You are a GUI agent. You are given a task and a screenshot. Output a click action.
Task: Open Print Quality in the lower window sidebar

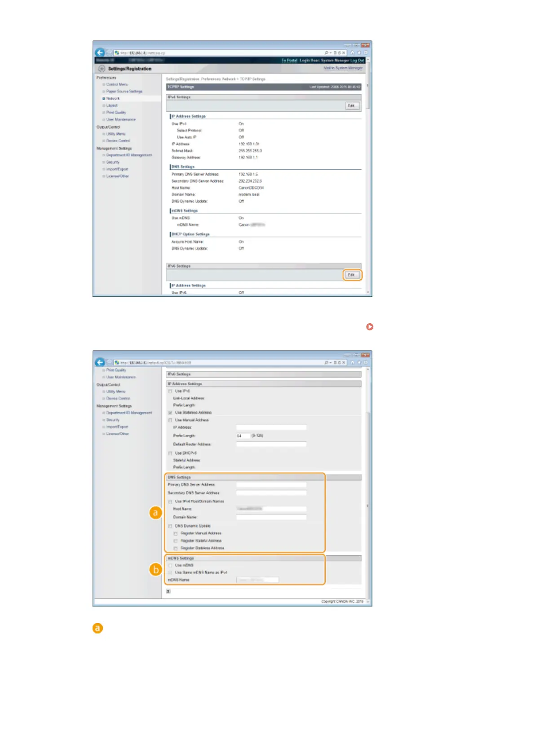pos(116,370)
